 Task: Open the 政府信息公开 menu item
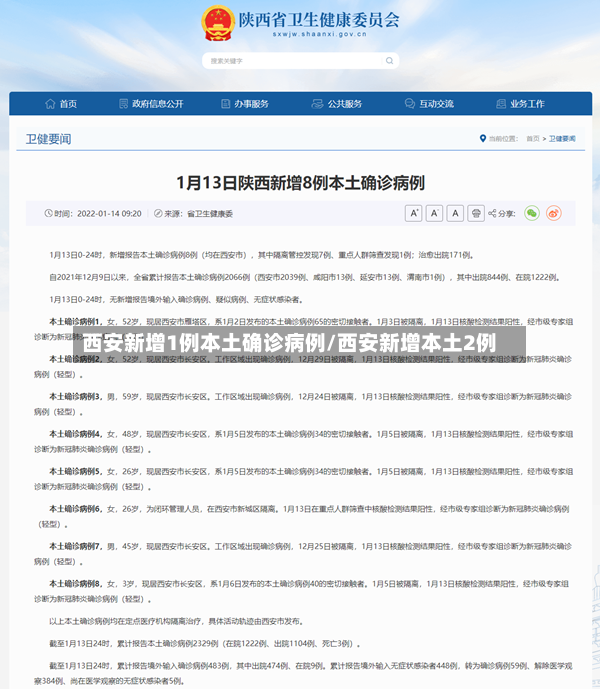pos(158,104)
